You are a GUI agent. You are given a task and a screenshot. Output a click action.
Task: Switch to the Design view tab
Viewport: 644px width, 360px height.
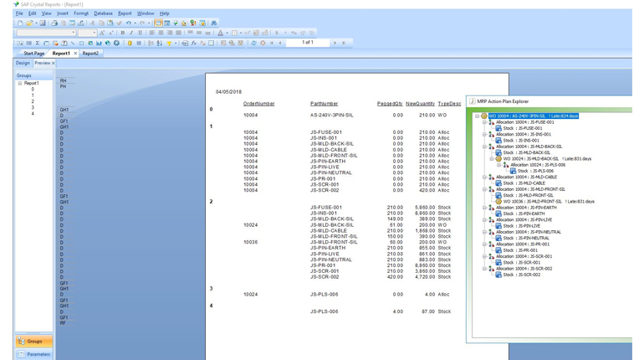(23, 63)
